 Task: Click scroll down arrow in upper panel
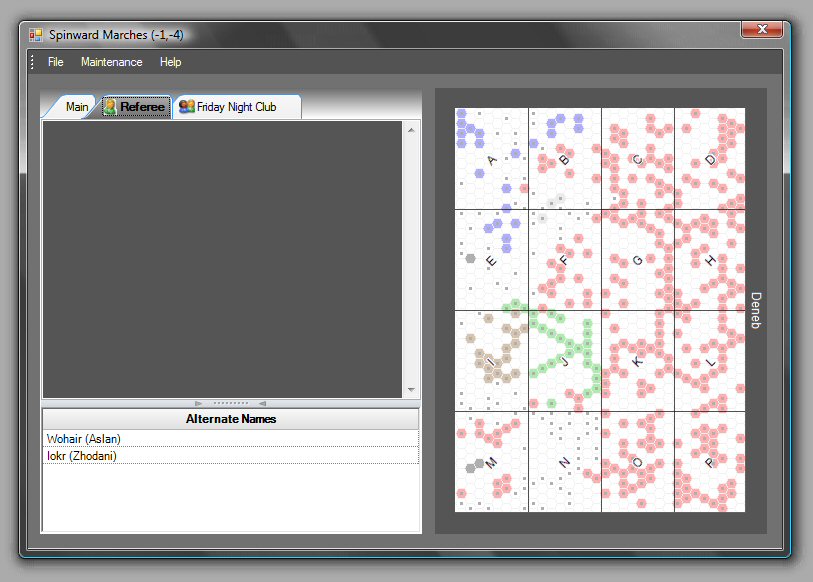click(411, 390)
